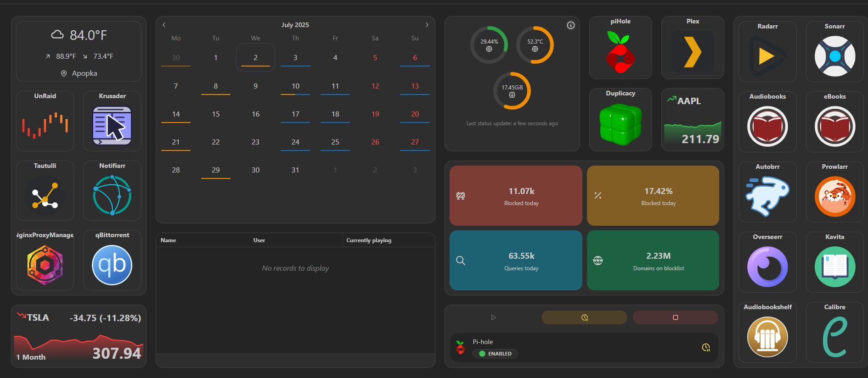Click the Pi-hole ENABLED status badge
The image size is (868, 378).
[x=495, y=354]
